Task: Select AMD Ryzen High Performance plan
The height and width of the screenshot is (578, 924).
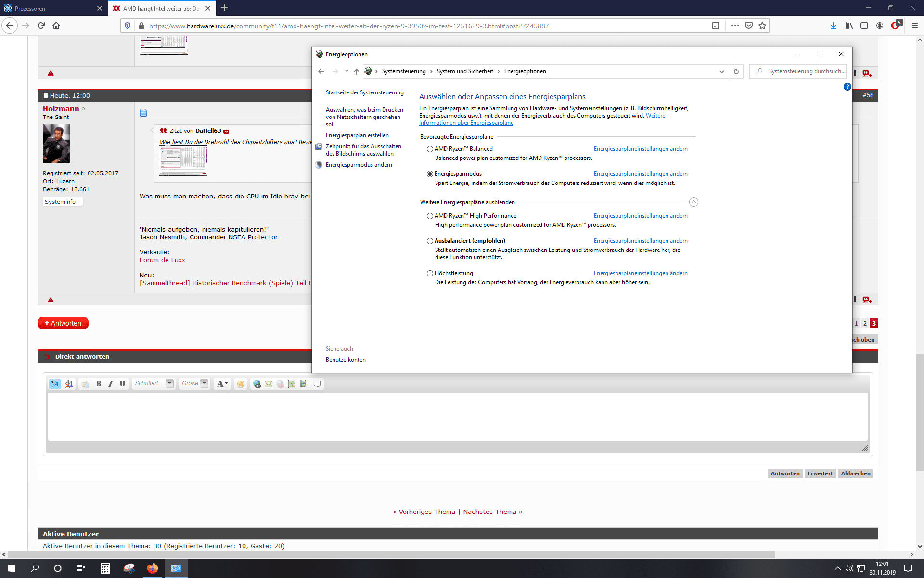Action: (x=430, y=216)
